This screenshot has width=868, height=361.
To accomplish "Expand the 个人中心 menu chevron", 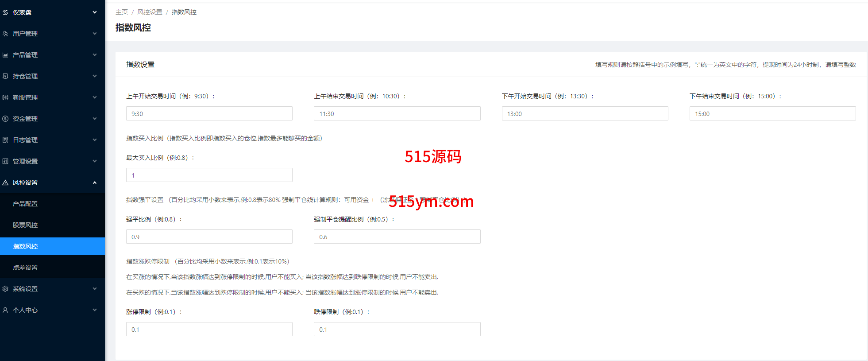I will click(95, 310).
